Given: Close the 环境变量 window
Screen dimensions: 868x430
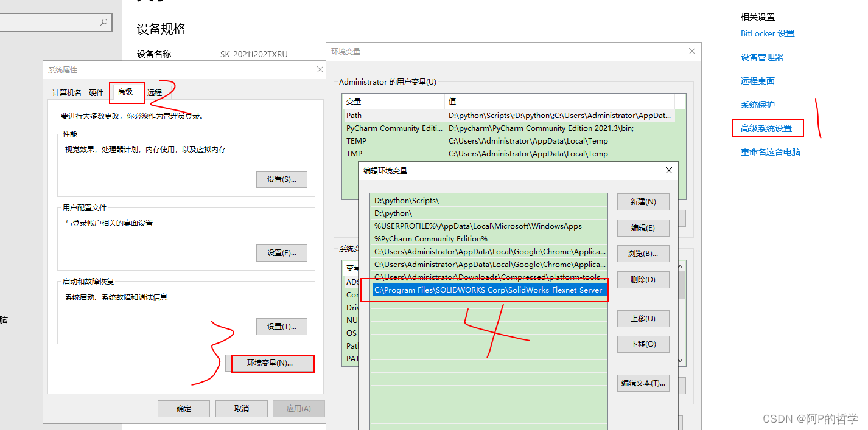Looking at the screenshot, I should [x=691, y=52].
